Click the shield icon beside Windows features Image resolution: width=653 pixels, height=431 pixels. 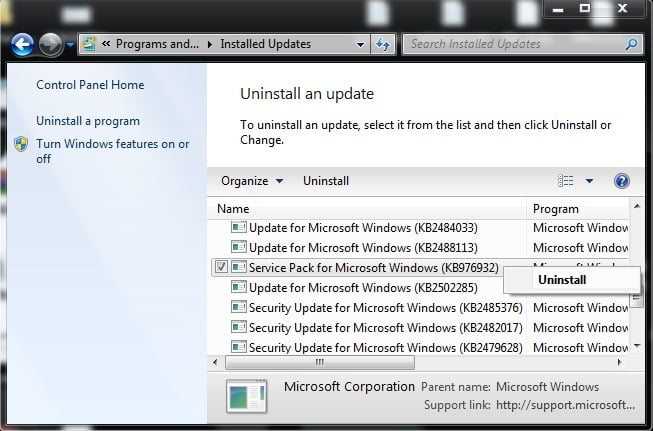pos(21,144)
